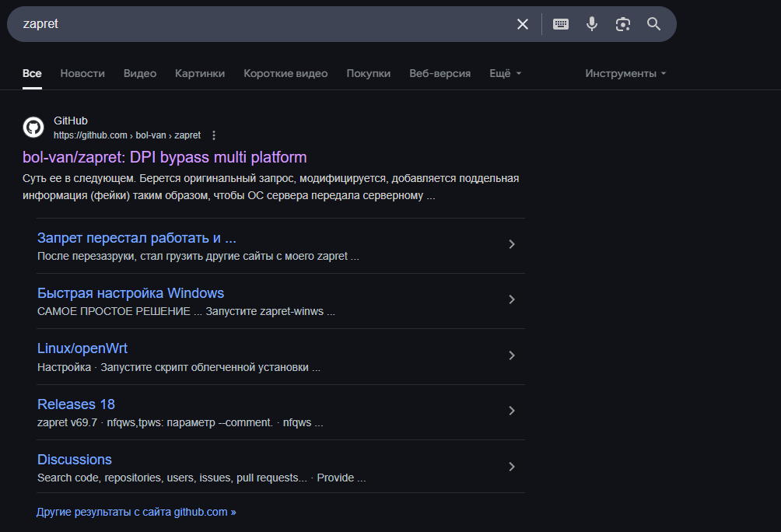Expand chevron on Быстрая настройка Windows row

point(512,299)
